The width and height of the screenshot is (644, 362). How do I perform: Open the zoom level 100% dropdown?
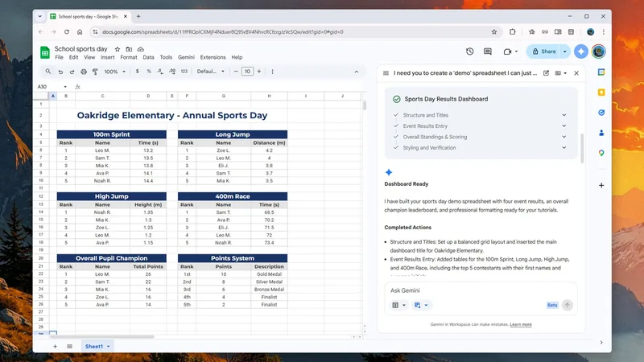(x=114, y=72)
